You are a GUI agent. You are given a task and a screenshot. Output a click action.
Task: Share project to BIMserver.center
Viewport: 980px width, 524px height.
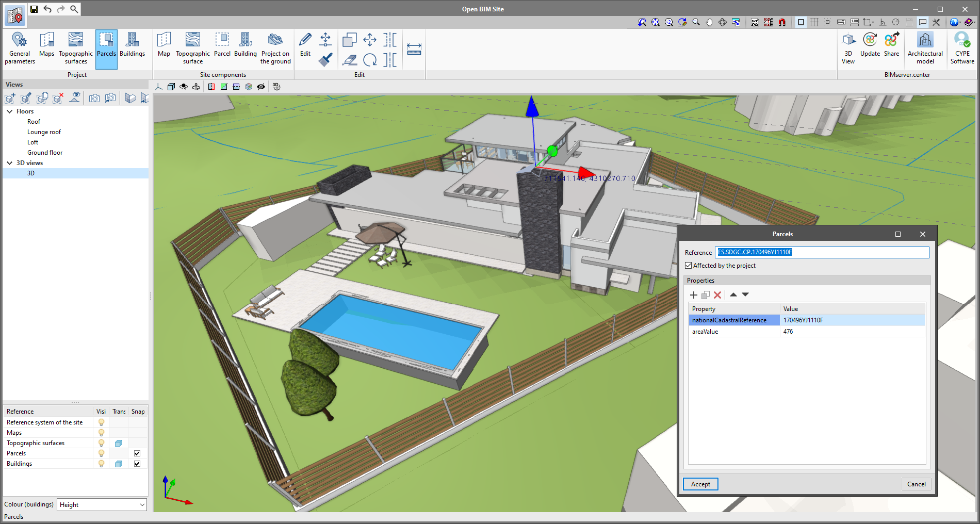click(891, 45)
